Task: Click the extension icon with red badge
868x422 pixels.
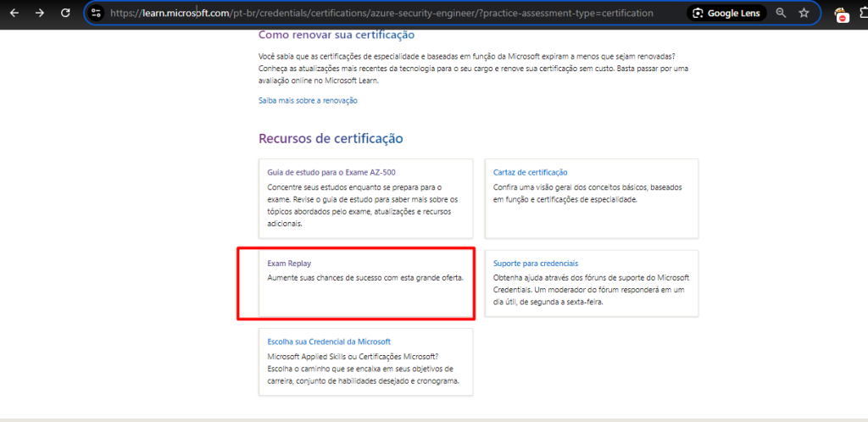Action: 840,14
